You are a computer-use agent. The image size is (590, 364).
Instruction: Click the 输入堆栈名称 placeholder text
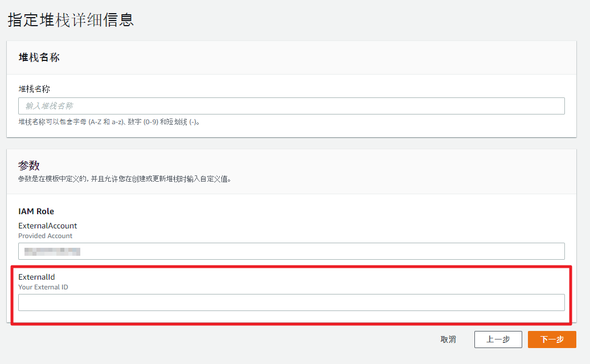tap(50, 106)
